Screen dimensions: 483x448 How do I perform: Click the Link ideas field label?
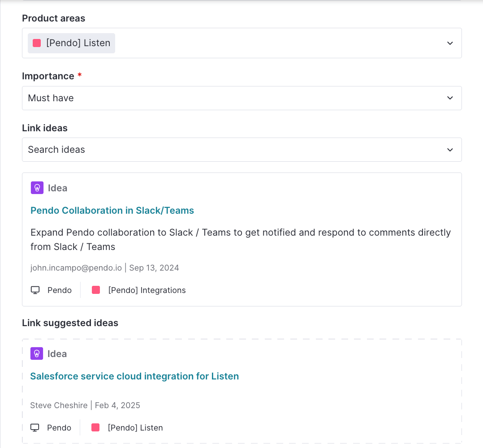(45, 128)
